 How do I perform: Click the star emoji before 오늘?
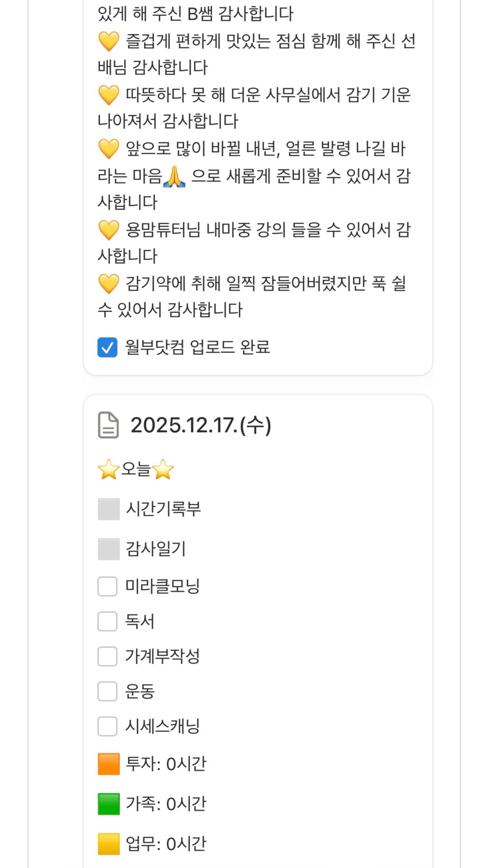click(109, 469)
